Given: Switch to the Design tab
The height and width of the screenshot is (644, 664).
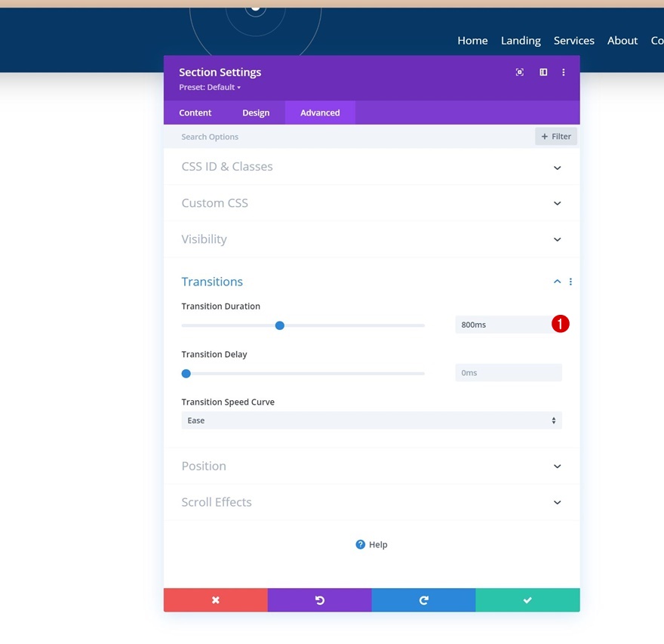Looking at the screenshot, I should (x=256, y=112).
